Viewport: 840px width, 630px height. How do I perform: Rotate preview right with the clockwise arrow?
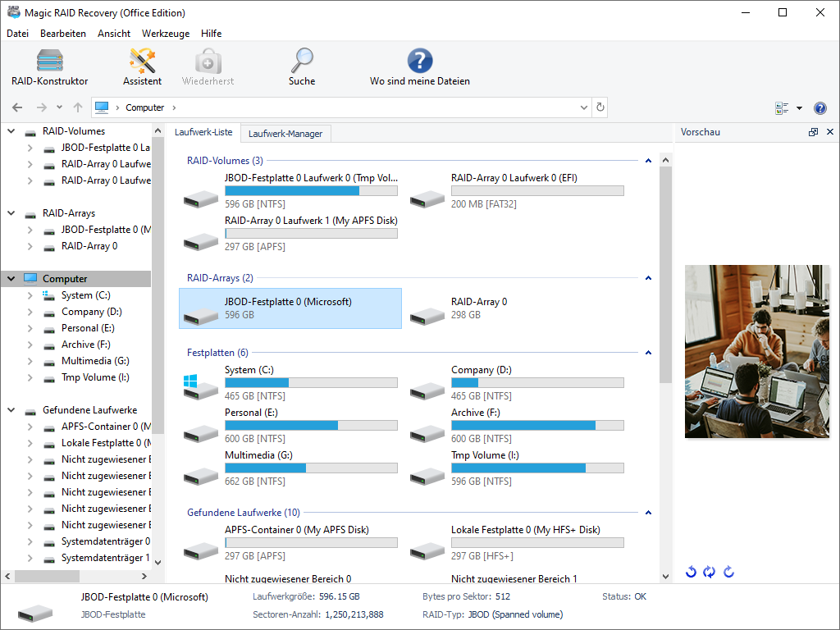coord(728,572)
